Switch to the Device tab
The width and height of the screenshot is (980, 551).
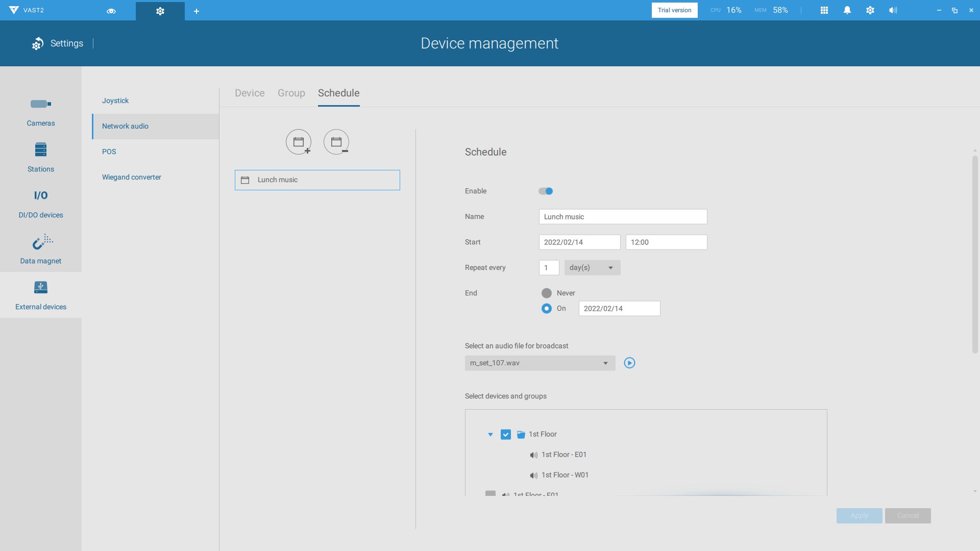pyautogui.click(x=250, y=93)
